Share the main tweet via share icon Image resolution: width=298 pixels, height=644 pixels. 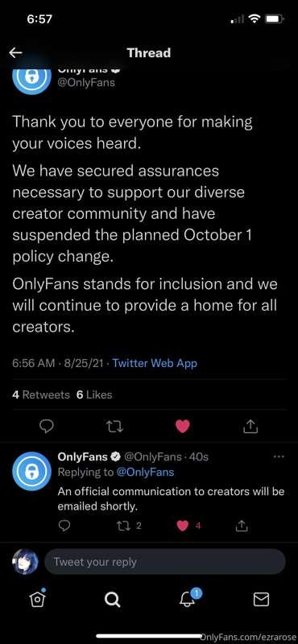[250, 427]
